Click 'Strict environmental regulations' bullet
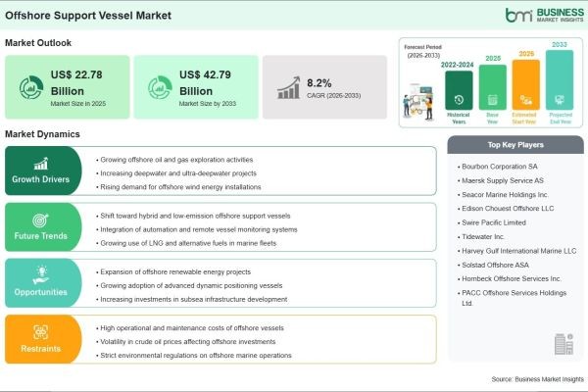The width and height of the screenshot is (588, 392). (x=194, y=355)
